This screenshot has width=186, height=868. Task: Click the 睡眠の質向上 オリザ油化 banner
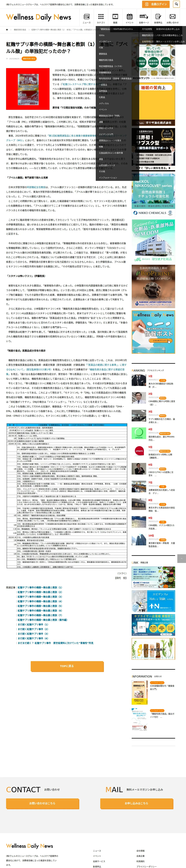point(153,104)
